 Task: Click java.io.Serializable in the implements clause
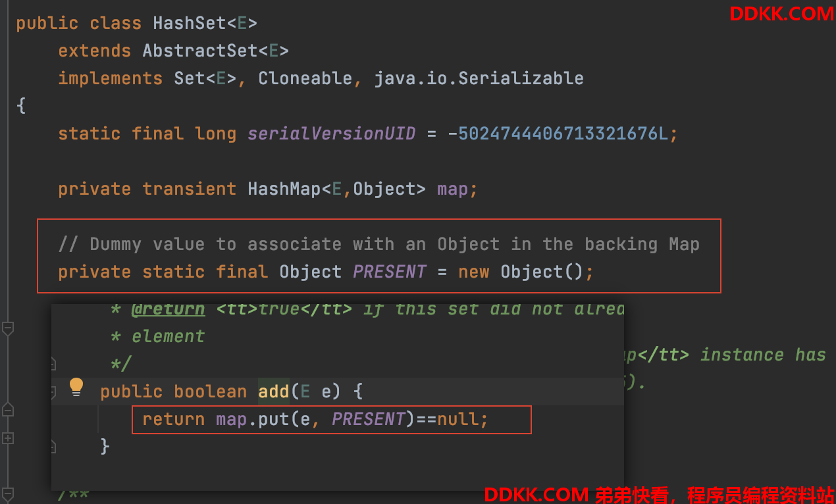click(x=479, y=78)
